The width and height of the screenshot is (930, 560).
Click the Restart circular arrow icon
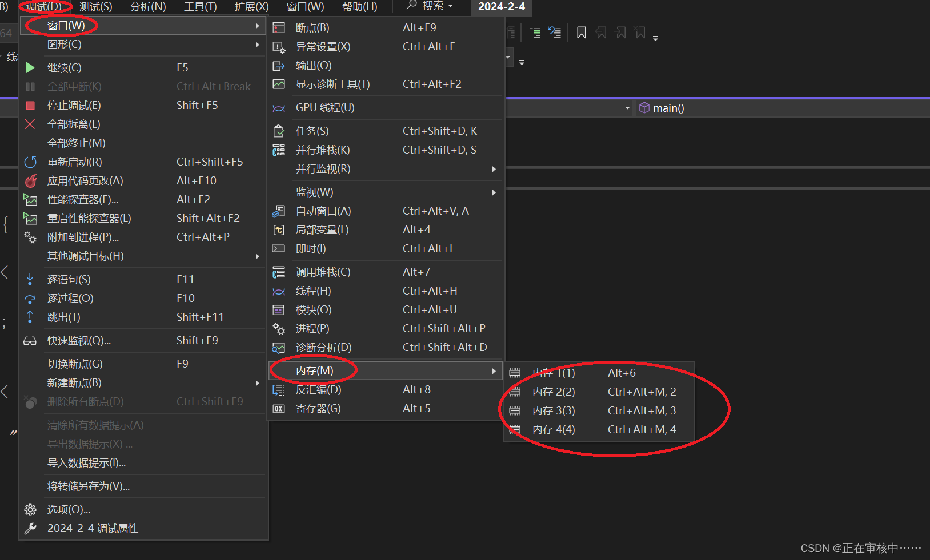point(30,162)
